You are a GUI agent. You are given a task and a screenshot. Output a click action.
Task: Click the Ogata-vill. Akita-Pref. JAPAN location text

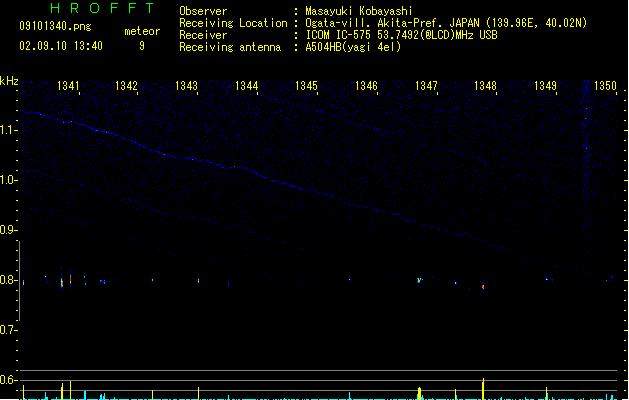pos(446,23)
